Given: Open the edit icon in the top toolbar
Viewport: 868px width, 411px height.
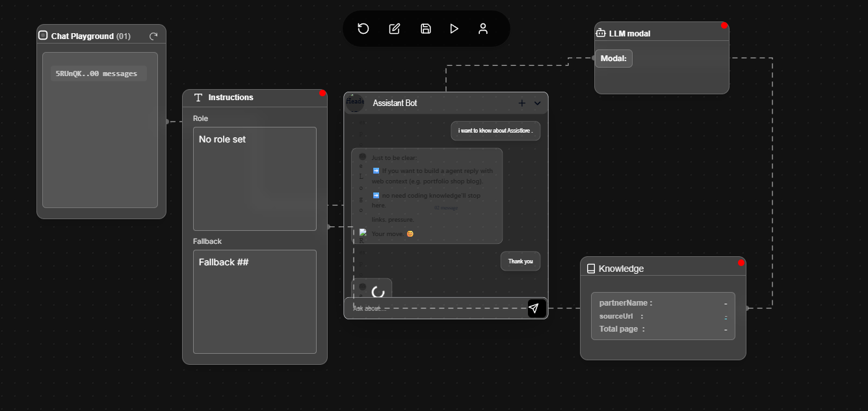Looking at the screenshot, I should pyautogui.click(x=394, y=29).
